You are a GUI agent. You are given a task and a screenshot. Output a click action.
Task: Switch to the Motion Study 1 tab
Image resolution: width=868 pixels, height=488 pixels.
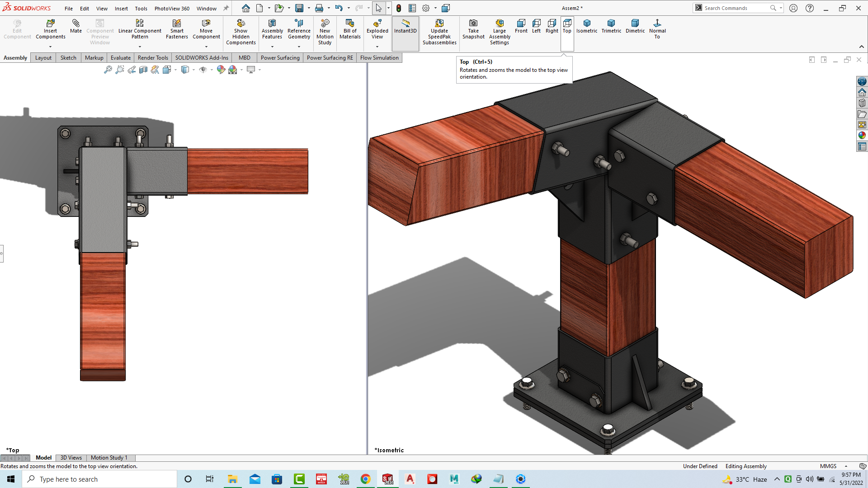[x=108, y=457]
